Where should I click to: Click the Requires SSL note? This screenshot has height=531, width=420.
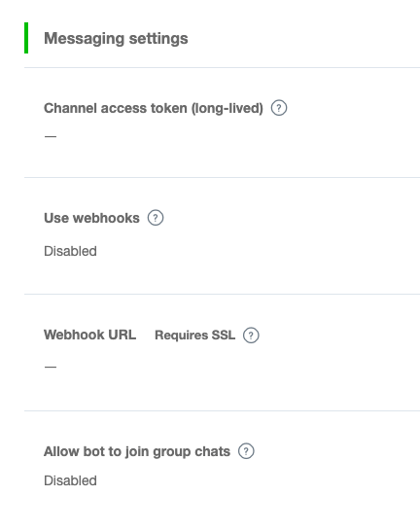pos(195,336)
